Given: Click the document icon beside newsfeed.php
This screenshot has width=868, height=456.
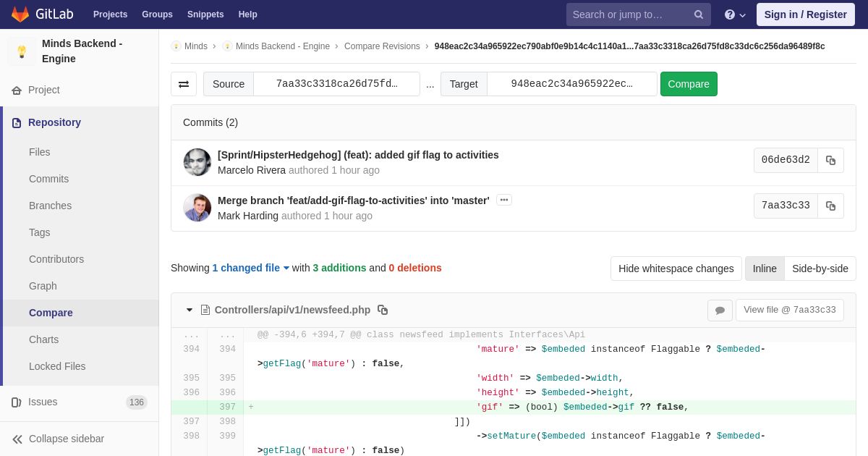Looking at the screenshot, I should pyautogui.click(x=205, y=310).
